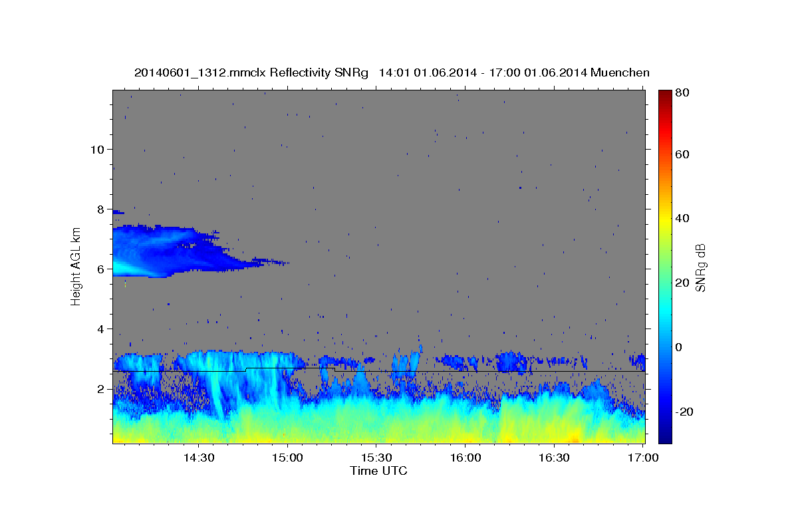Click the 'SNRg dB' colorbar label

click(x=700, y=267)
